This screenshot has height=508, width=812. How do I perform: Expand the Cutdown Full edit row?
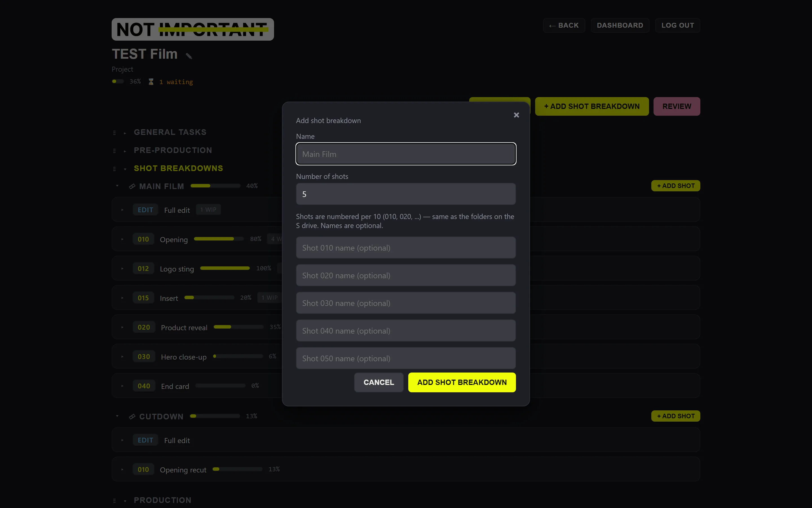pyautogui.click(x=122, y=440)
